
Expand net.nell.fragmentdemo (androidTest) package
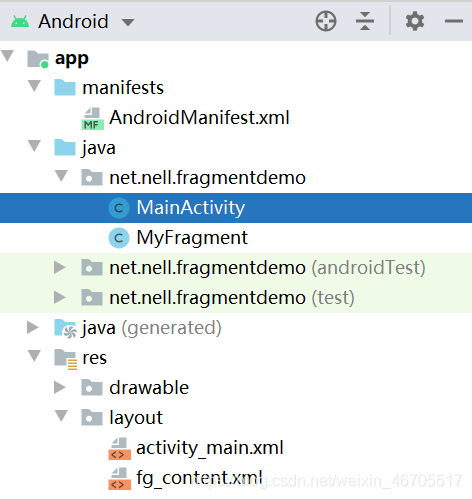click(60, 267)
